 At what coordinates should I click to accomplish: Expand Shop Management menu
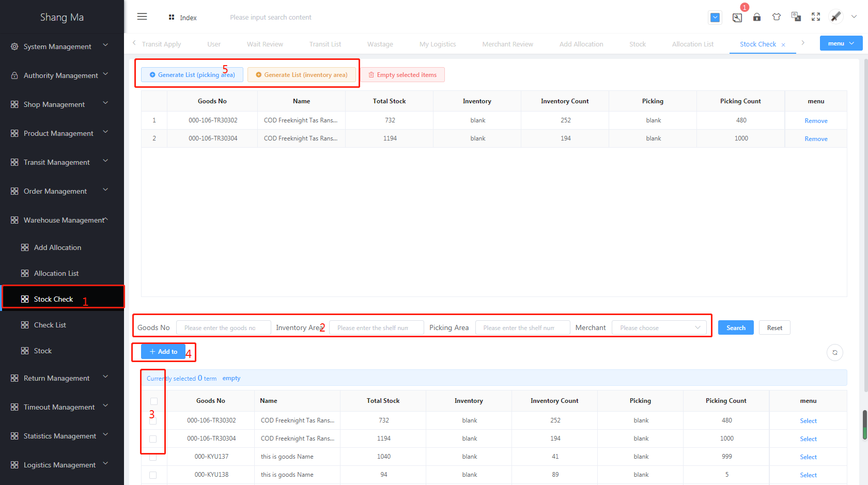click(x=62, y=104)
